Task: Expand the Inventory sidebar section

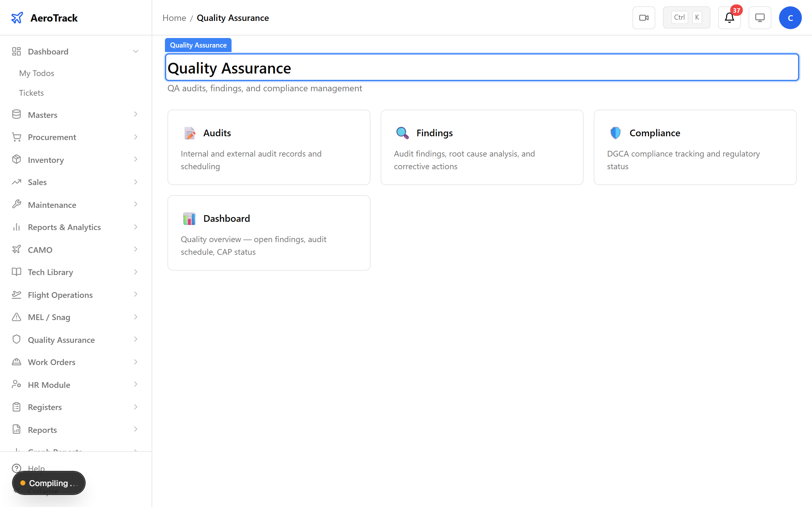Action: coord(135,159)
